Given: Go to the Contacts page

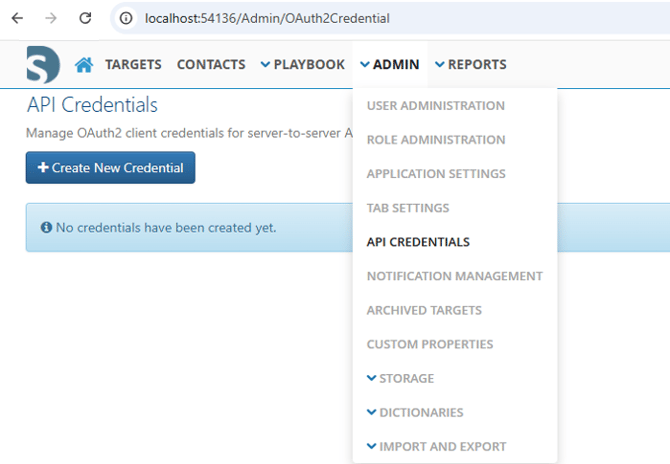Looking at the screenshot, I should pyautogui.click(x=211, y=65).
